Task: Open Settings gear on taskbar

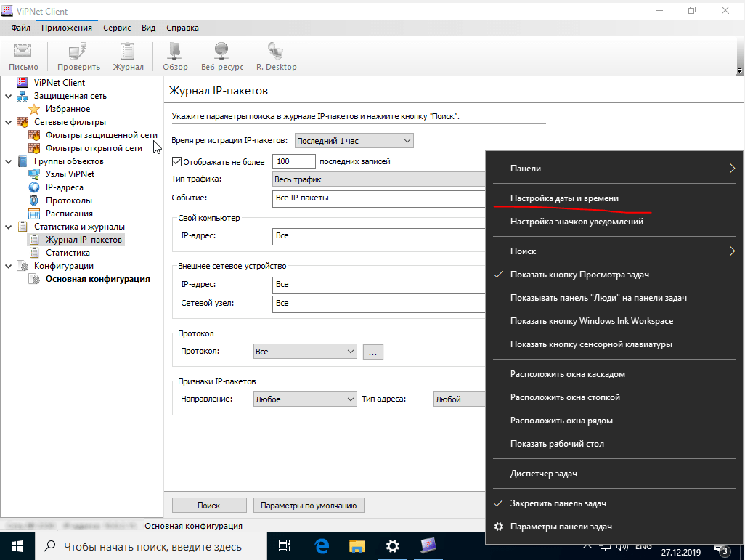Action: [392, 546]
